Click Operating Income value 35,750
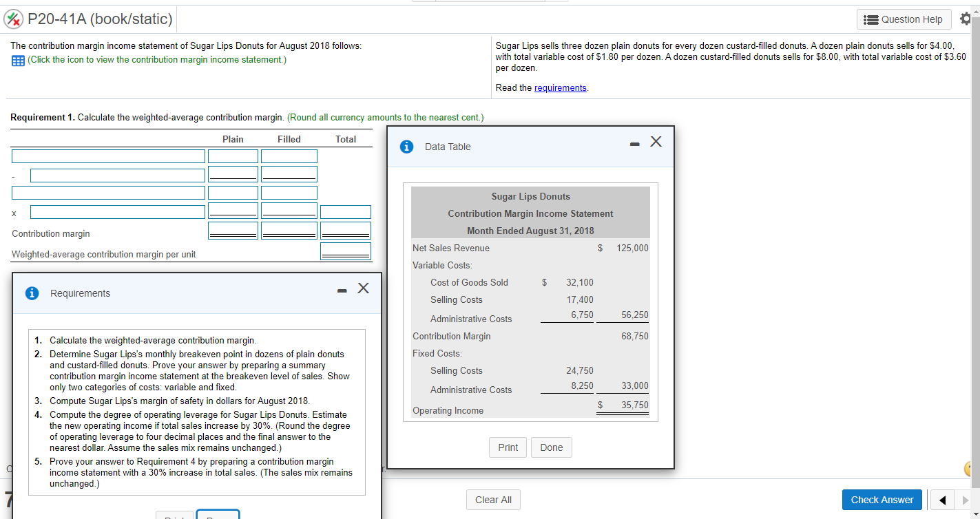This screenshot has width=980, height=519. tap(634, 405)
